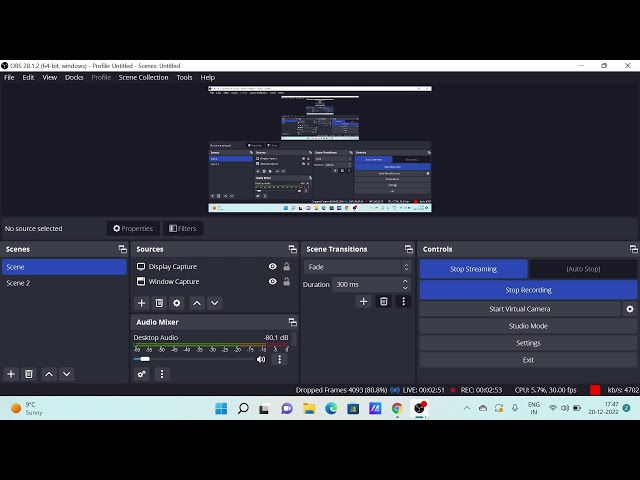Mute Desktop Audio speaker icon

click(x=261, y=359)
